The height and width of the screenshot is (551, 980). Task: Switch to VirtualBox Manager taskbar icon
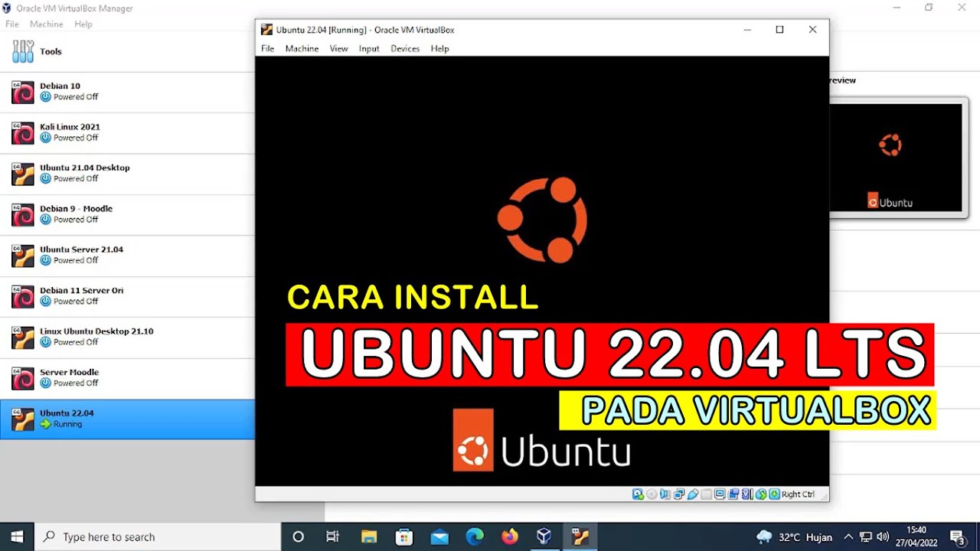pyautogui.click(x=544, y=536)
